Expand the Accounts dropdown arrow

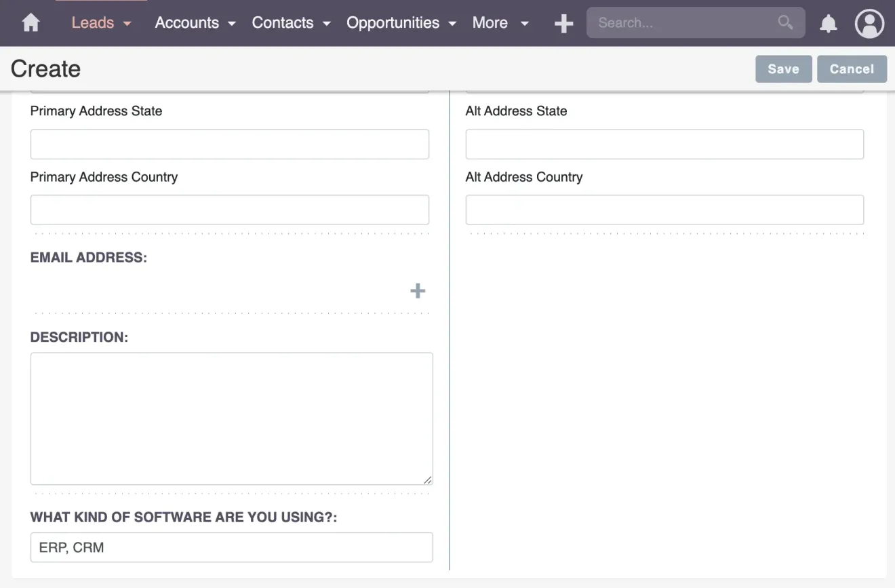pos(232,24)
